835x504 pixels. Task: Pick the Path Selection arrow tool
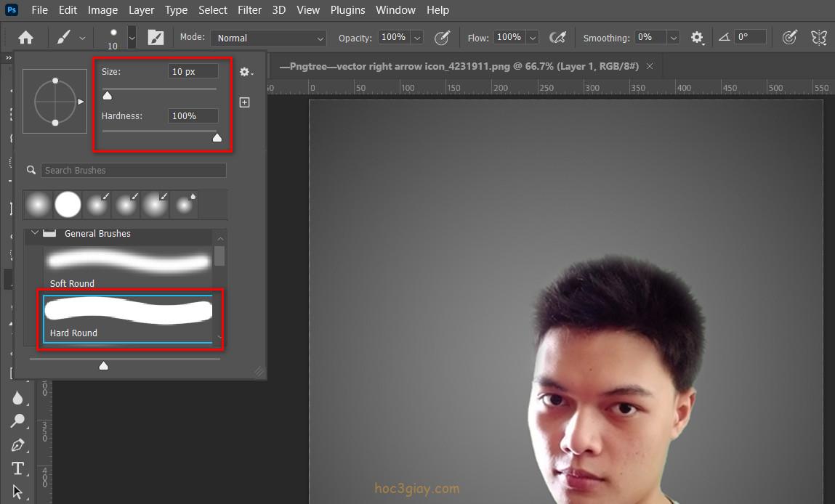click(x=17, y=492)
